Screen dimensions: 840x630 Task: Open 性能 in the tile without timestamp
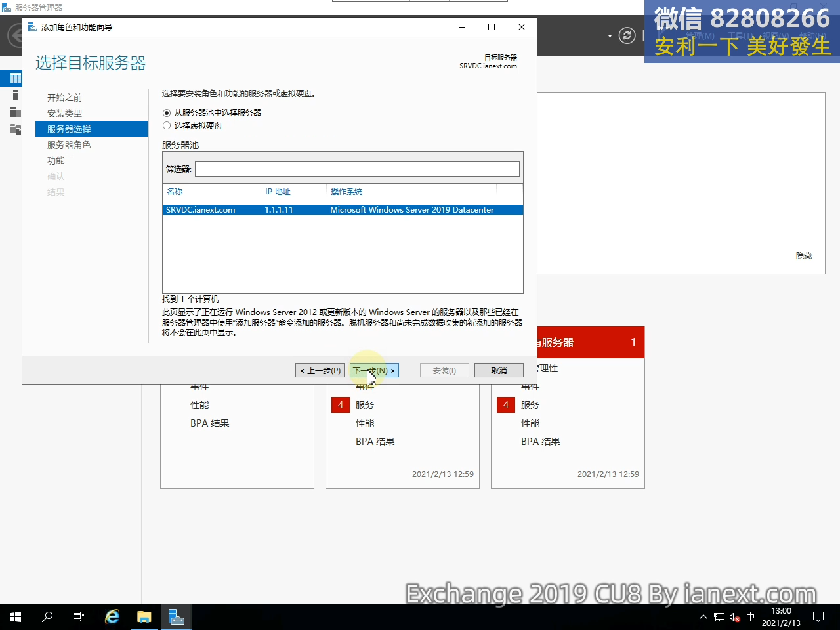pos(199,405)
